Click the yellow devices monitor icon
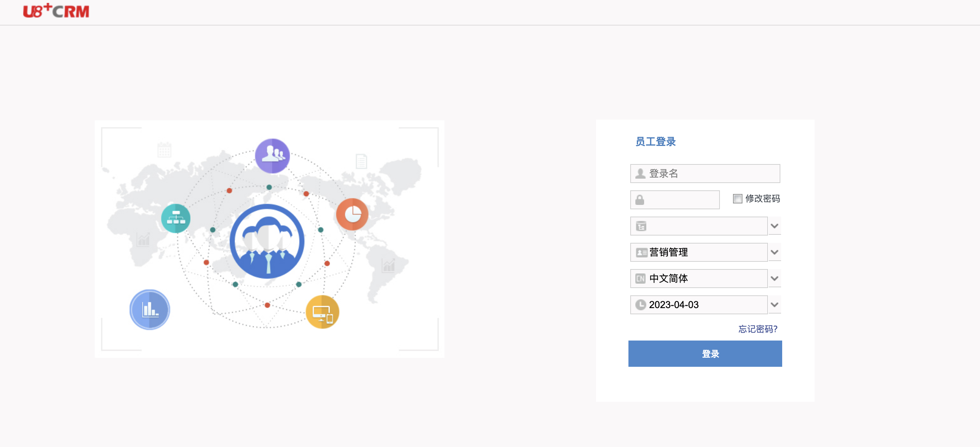 [322, 312]
